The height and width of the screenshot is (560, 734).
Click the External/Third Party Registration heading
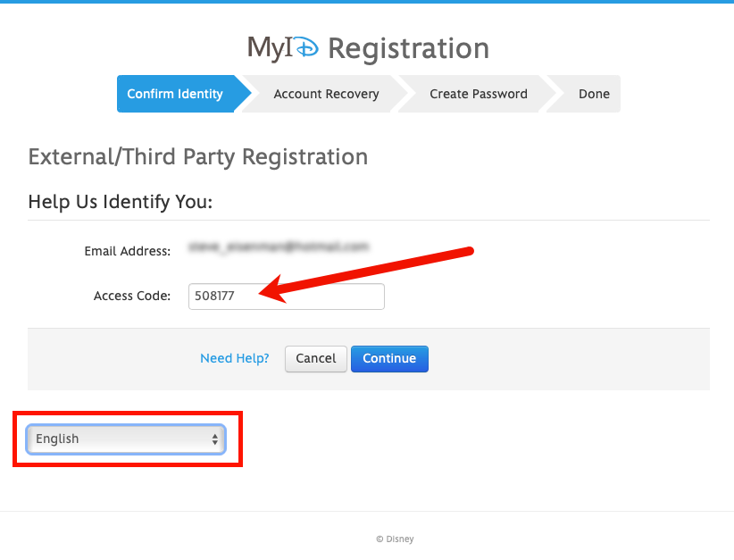pyautogui.click(x=198, y=157)
